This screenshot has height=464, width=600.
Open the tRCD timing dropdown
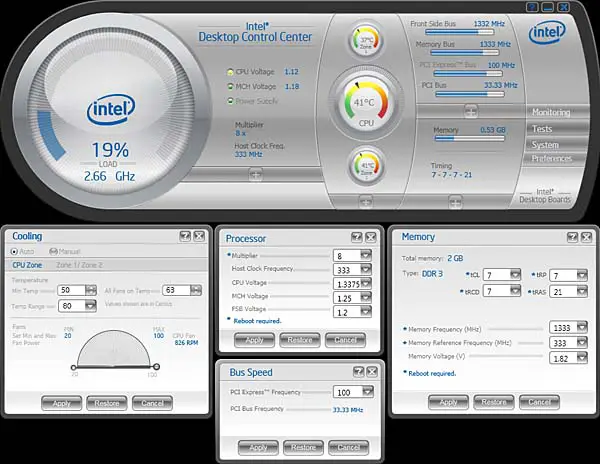tap(515, 291)
